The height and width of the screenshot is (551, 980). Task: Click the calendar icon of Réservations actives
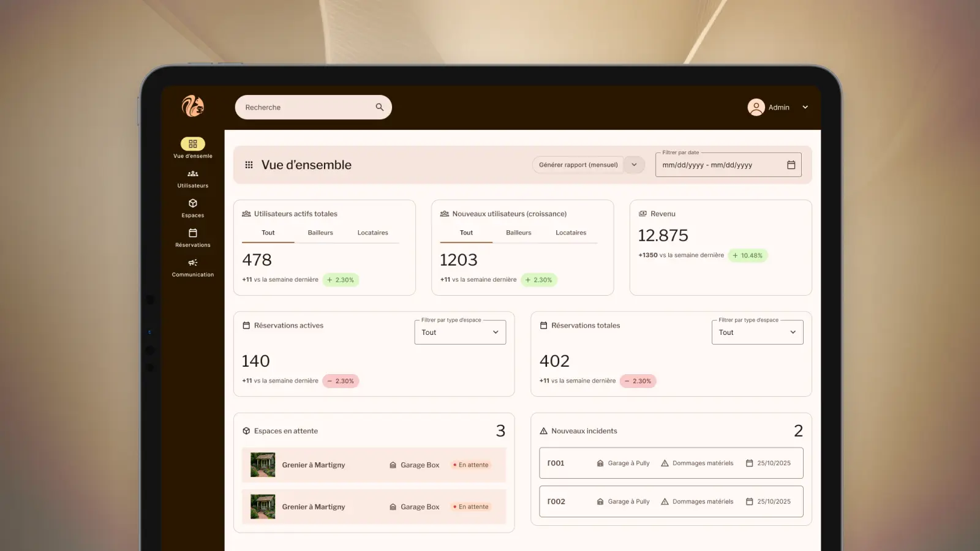click(246, 326)
